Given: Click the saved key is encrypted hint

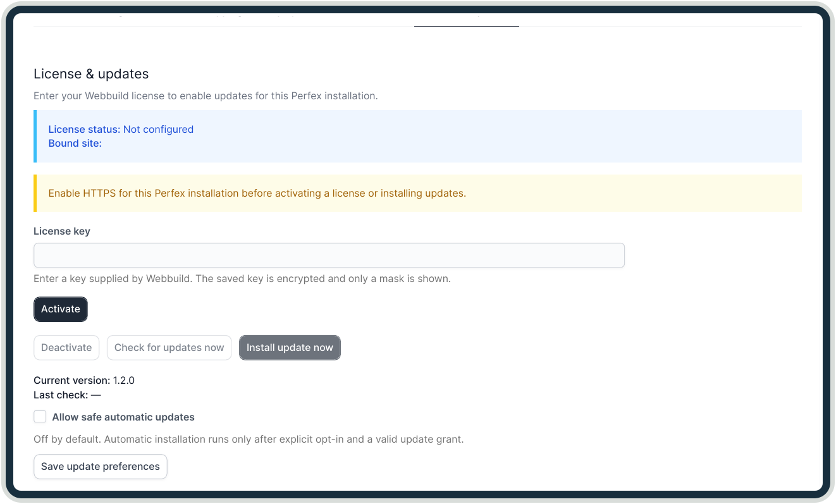Looking at the screenshot, I should pos(242,279).
